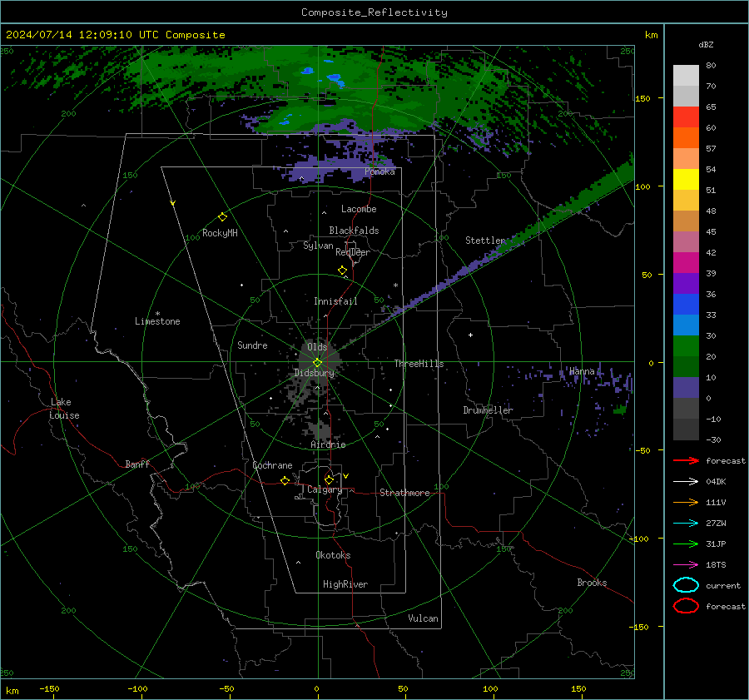Click the red forecast ellipse icon
This screenshot has width=749, height=700.
pos(686,606)
